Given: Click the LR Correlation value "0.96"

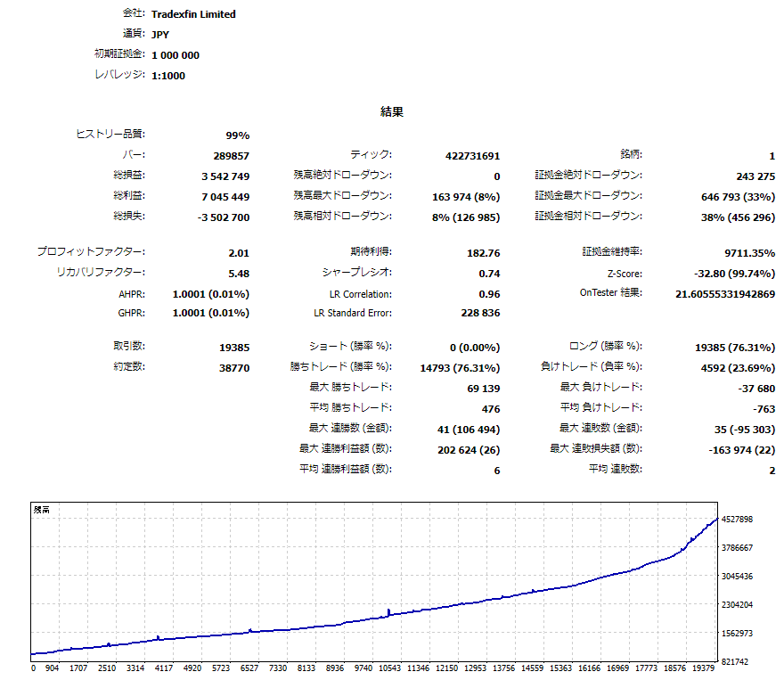Looking at the screenshot, I should point(489,294).
